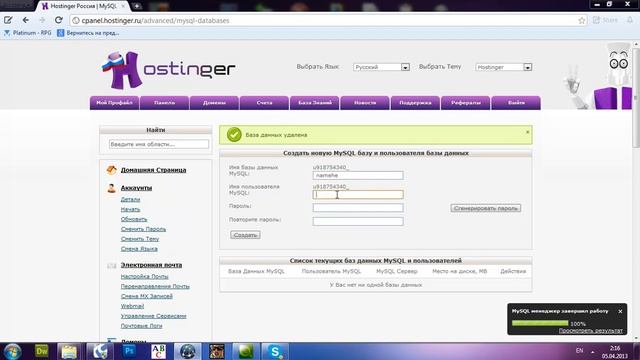Open the 'База Знаний' menu tab
Image resolution: width=640 pixels, height=360 pixels.
[x=315, y=103]
